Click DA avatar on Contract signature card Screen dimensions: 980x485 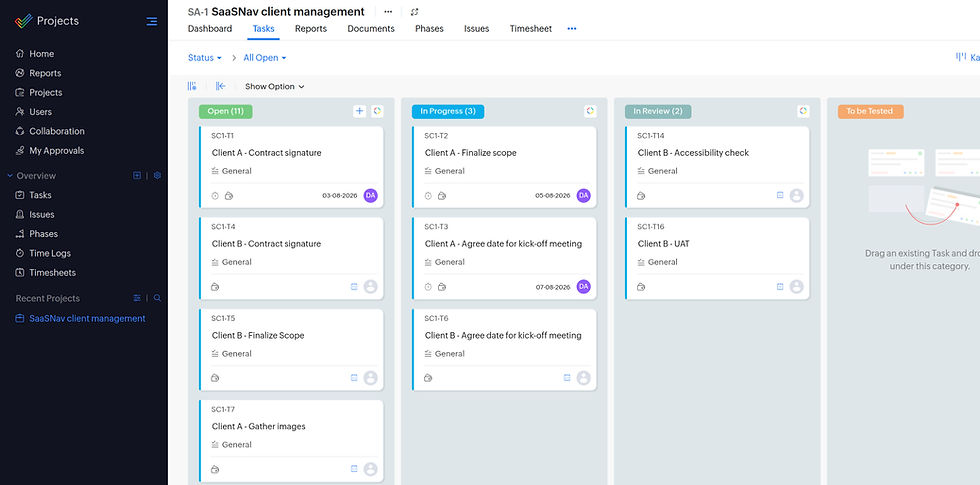pos(371,196)
